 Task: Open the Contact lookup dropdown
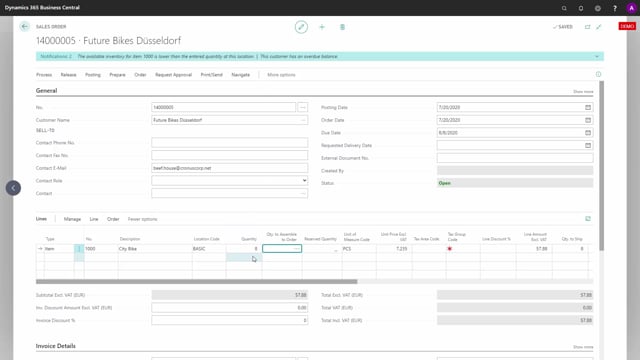[x=303, y=193]
